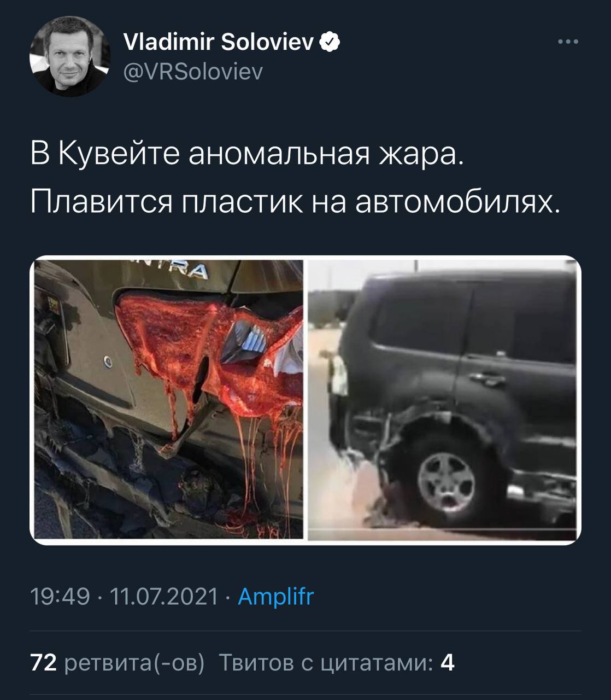Select the text "В Кувейте аномальная жара."
Viewport: 611px width, 700px height.
pos(247,154)
